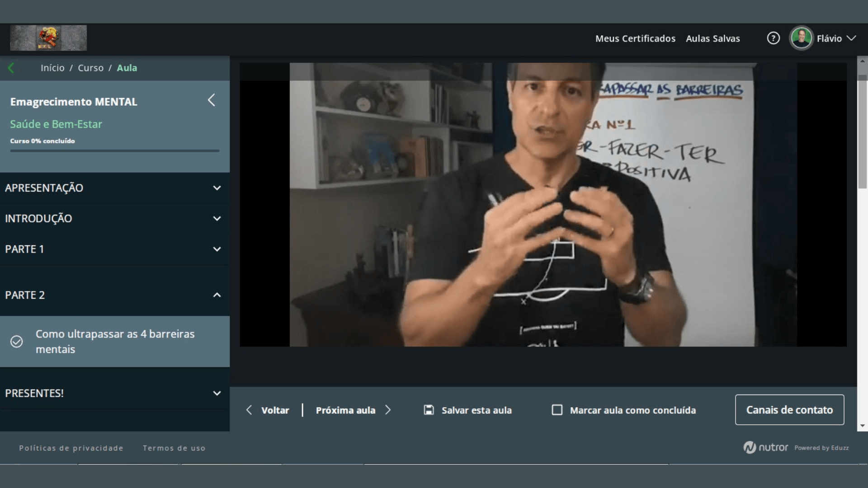The image size is (868, 488).
Task: Open the Flávio user menu dropdown arrow
Action: click(851, 38)
